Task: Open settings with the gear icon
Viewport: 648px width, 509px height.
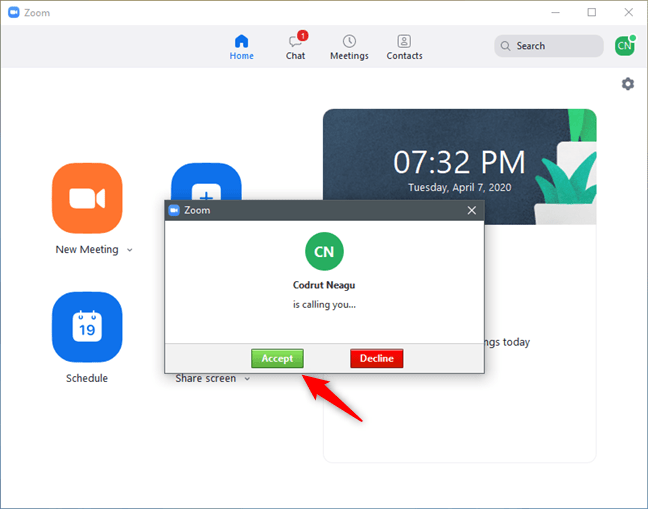Action: 628,84
